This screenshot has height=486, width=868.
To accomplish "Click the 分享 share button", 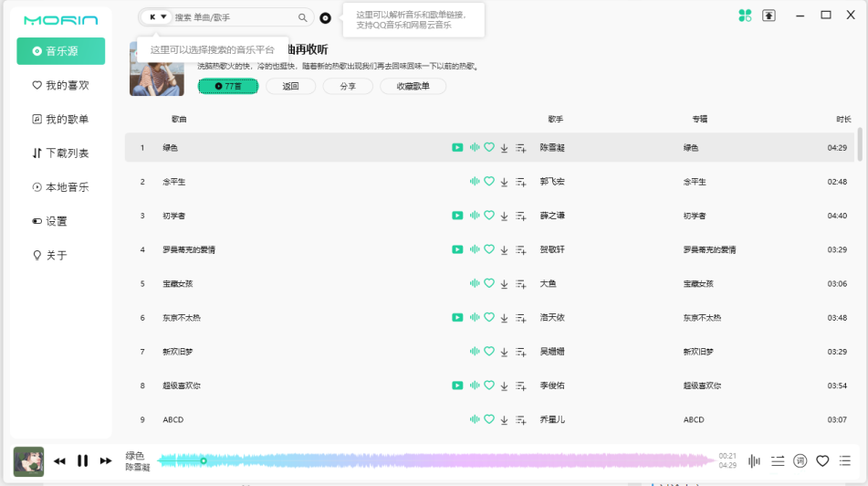I will (x=348, y=87).
